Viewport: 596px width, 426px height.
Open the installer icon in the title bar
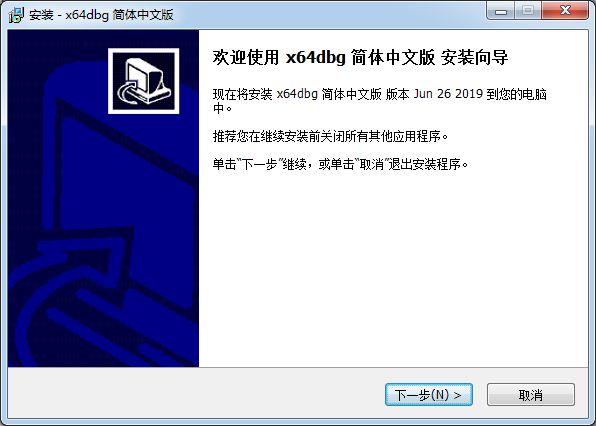click(x=16, y=15)
